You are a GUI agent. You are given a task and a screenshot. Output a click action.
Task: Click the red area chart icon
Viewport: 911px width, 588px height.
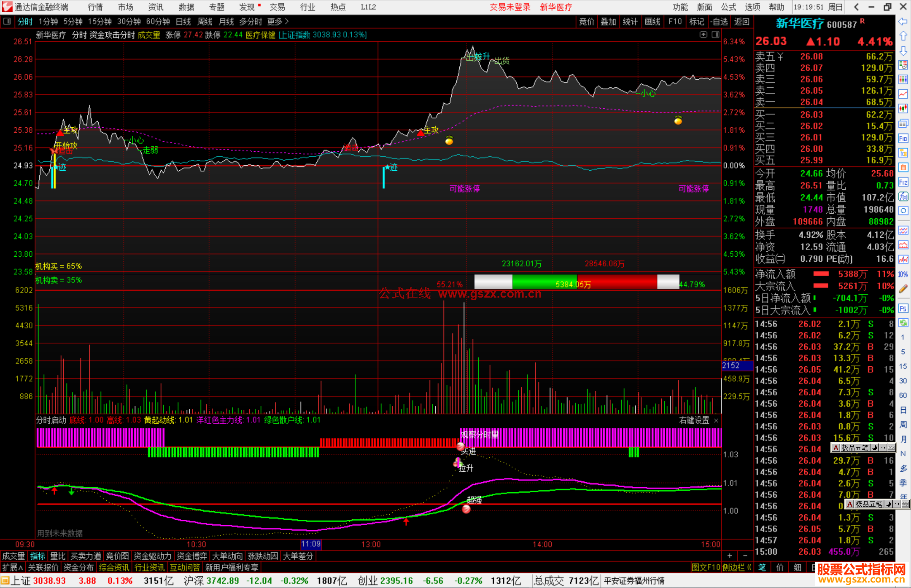pos(903,245)
